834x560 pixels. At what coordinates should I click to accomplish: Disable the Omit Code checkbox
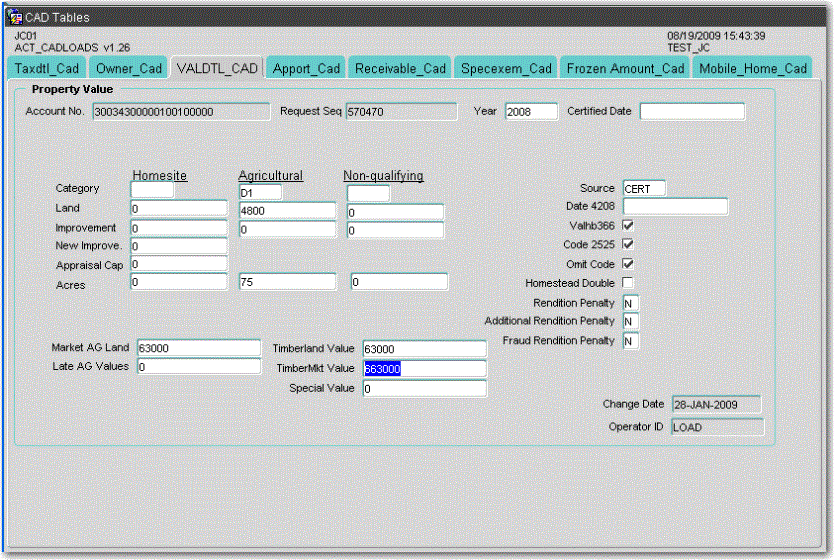(628, 264)
